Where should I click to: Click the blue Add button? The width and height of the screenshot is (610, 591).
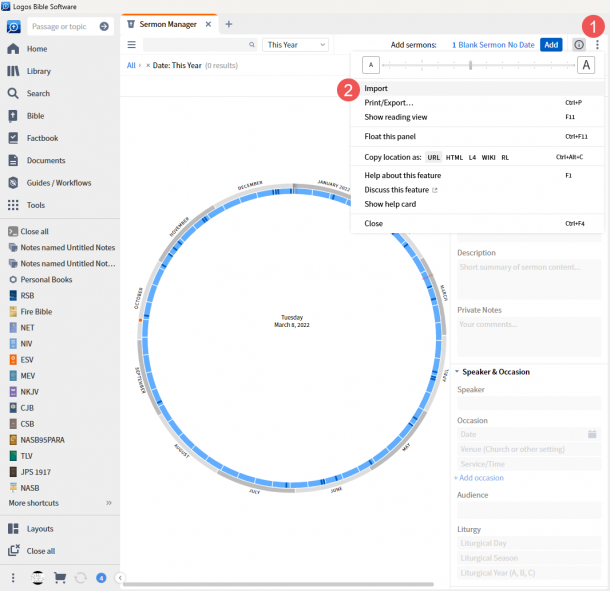point(551,45)
